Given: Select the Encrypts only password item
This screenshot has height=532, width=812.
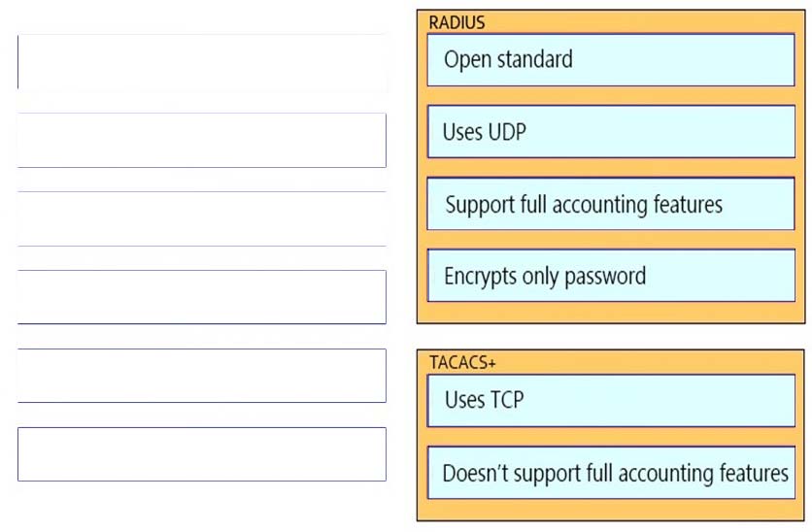Looking at the screenshot, I should pos(611,276).
